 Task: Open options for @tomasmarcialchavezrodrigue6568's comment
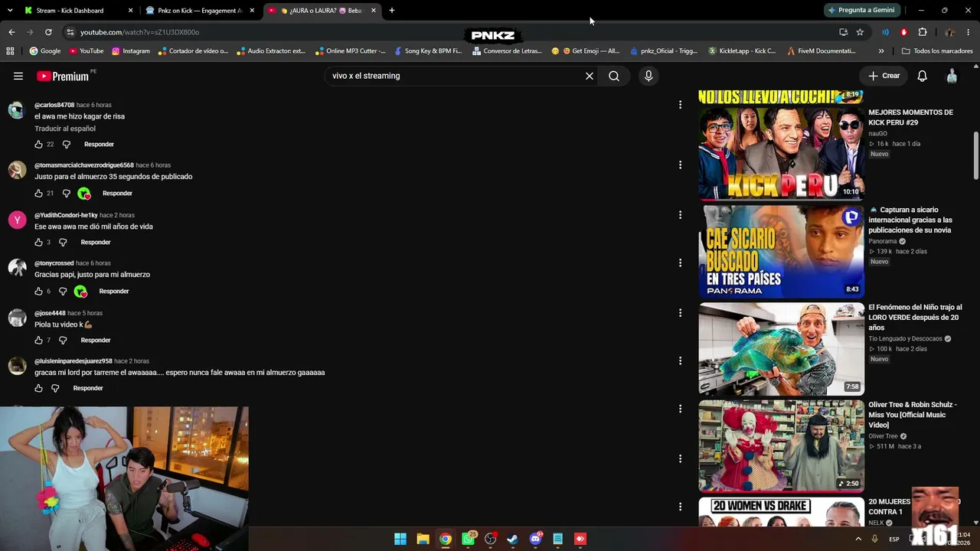[680, 165]
